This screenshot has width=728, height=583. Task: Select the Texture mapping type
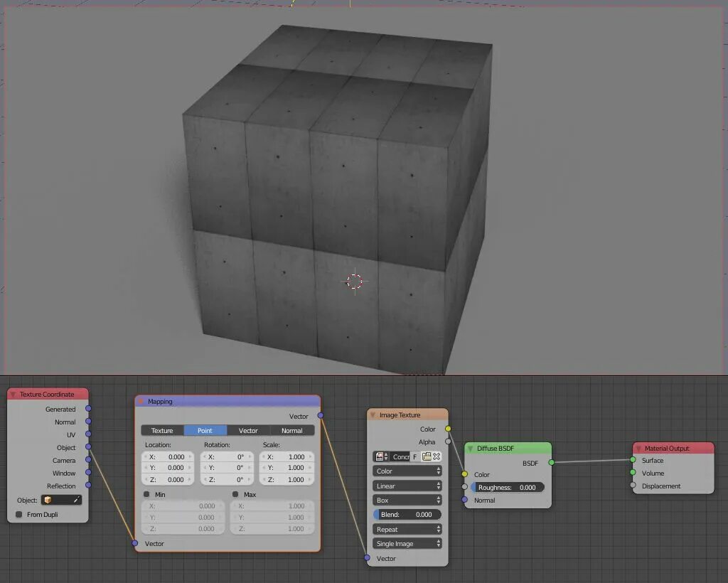point(162,431)
